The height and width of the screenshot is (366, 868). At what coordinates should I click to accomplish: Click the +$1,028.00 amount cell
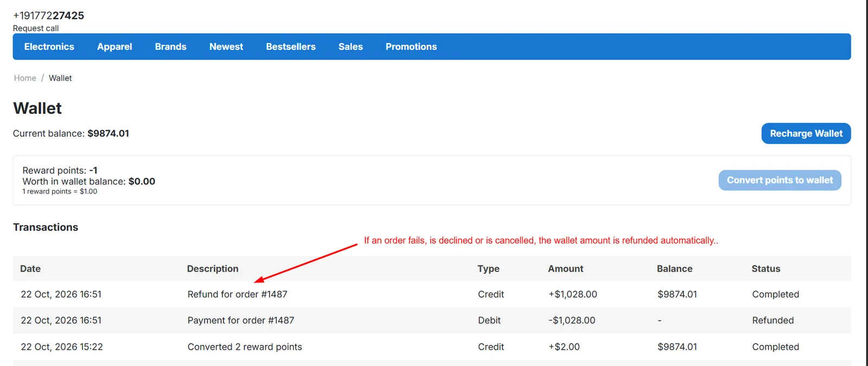click(572, 294)
